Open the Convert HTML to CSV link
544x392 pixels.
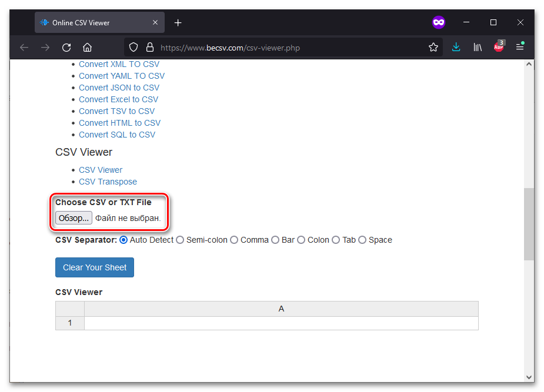click(120, 123)
